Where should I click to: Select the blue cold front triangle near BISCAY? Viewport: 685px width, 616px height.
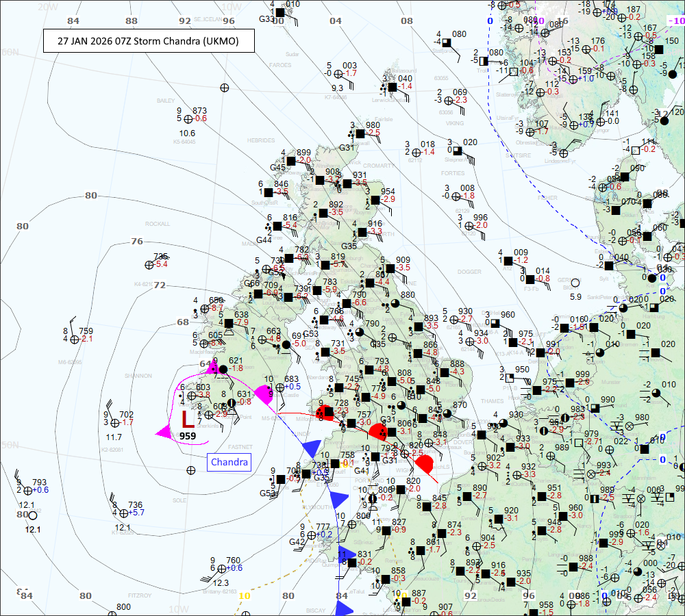pyautogui.click(x=345, y=608)
